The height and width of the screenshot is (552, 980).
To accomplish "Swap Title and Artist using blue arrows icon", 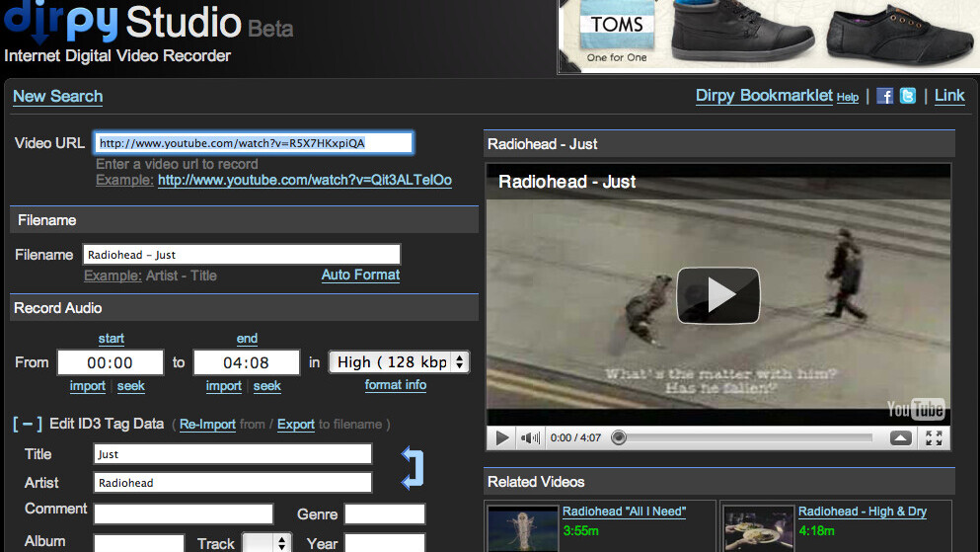I will pos(412,468).
